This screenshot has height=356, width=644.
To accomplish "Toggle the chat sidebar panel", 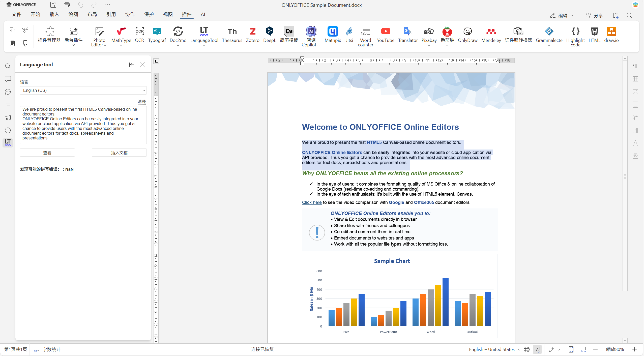I will point(8,92).
